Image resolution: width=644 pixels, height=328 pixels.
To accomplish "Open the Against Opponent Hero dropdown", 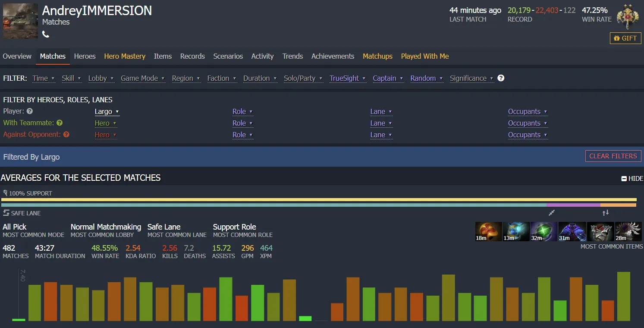I will (105, 135).
